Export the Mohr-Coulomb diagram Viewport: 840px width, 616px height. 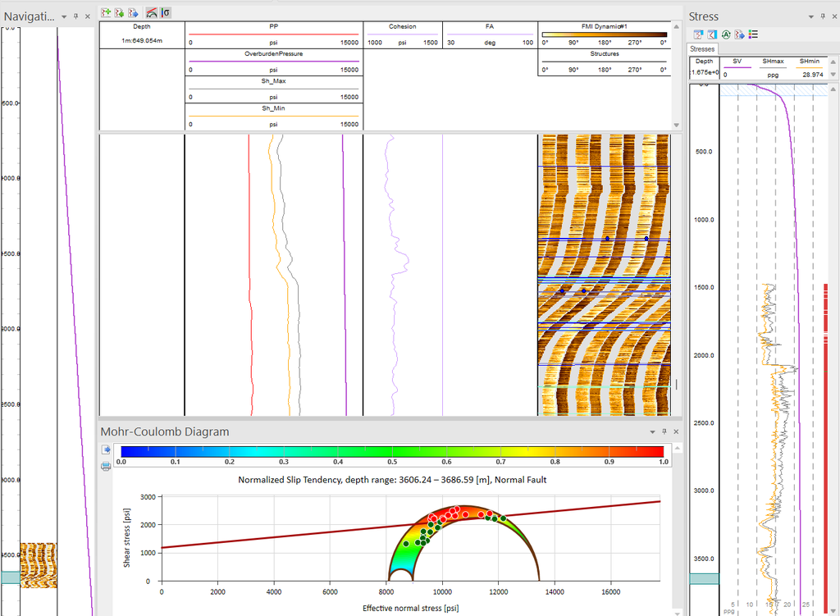tap(106, 450)
